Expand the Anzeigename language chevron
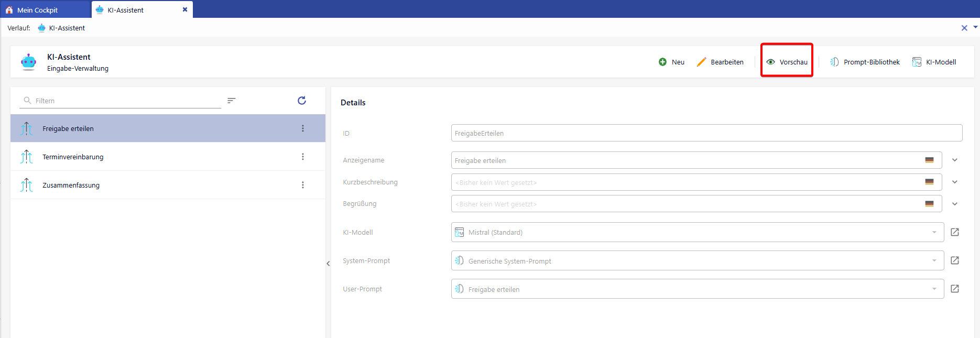 click(955, 160)
